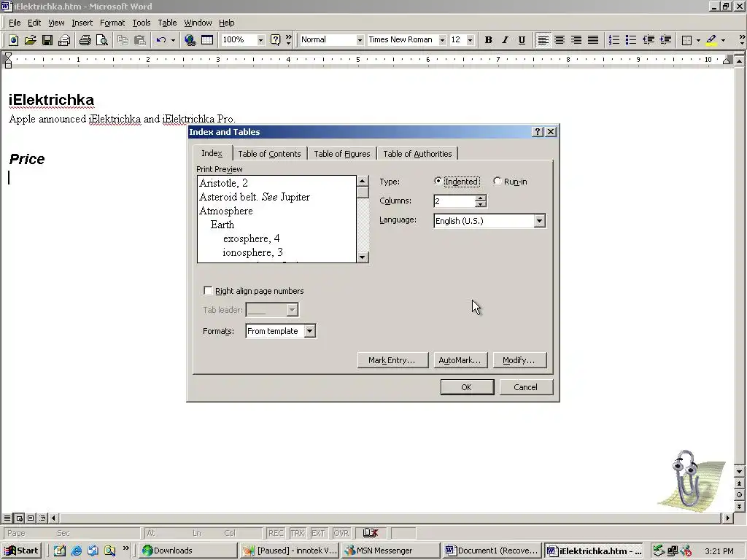Open the Font dropdown Times New Roman

pos(442,40)
